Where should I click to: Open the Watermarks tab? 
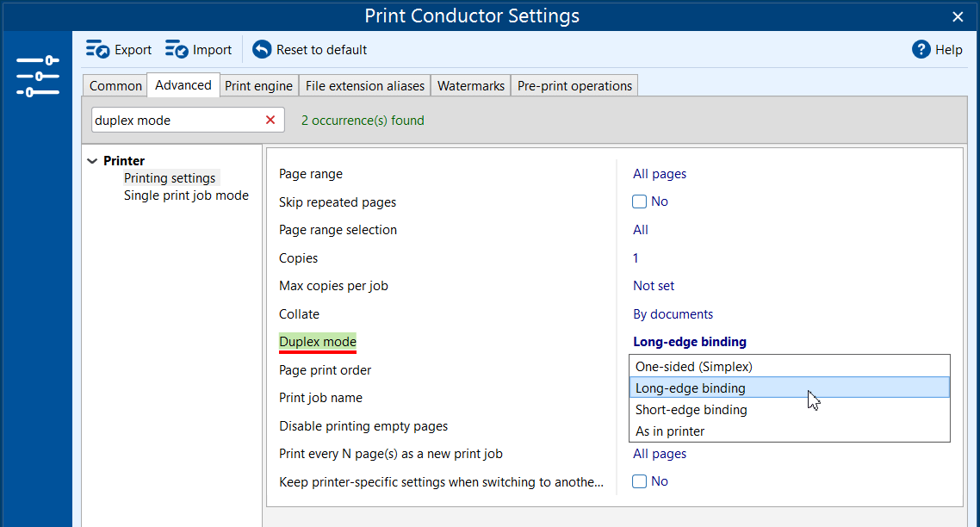tap(470, 86)
